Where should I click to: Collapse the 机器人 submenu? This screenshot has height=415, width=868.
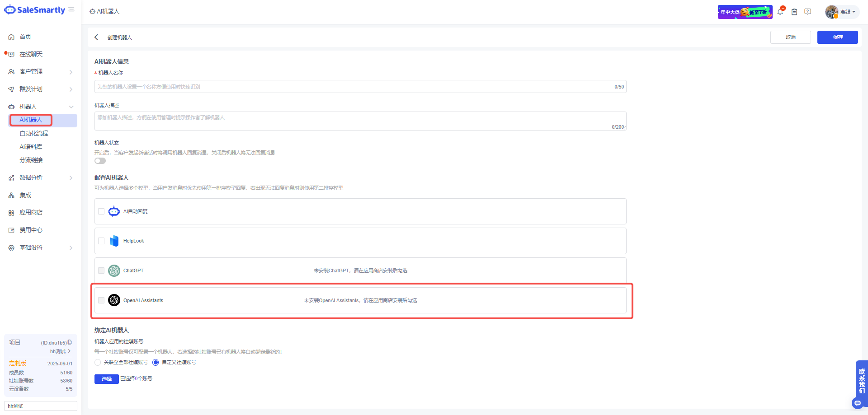[x=71, y=107]
